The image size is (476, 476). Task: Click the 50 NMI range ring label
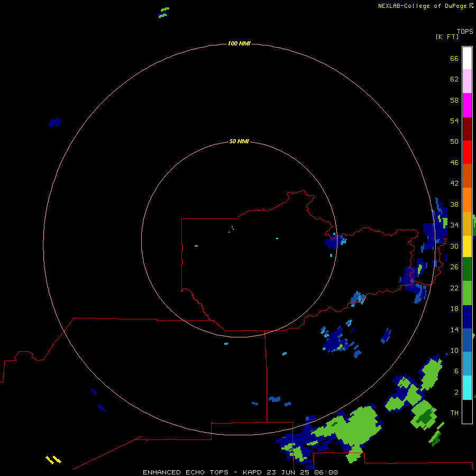(x=239, y=141)
